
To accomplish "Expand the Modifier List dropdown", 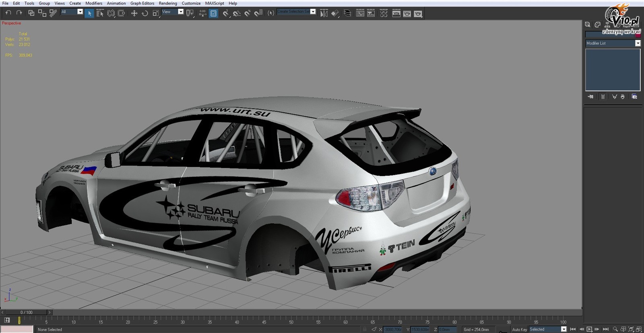I will tap(638, 43).
